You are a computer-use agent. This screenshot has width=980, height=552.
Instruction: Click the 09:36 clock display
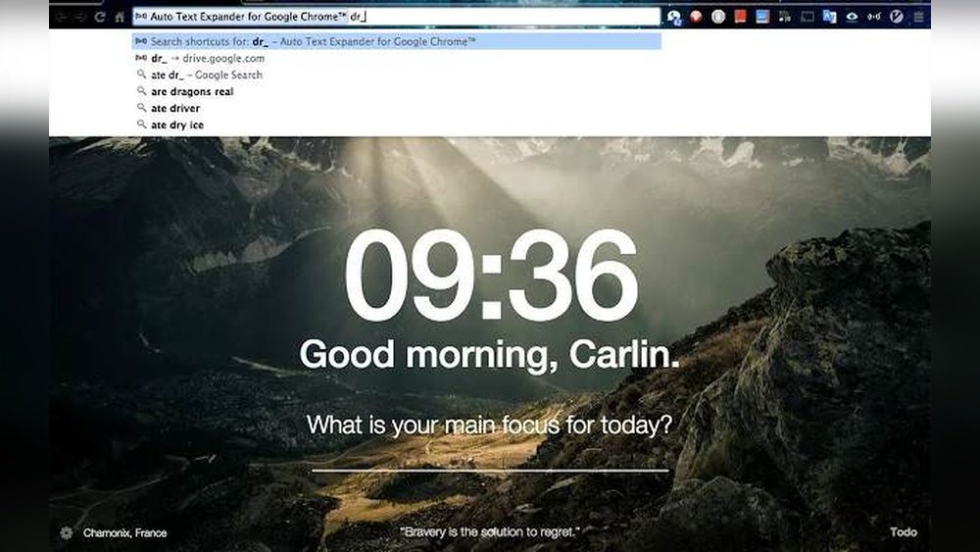[491, 276]
